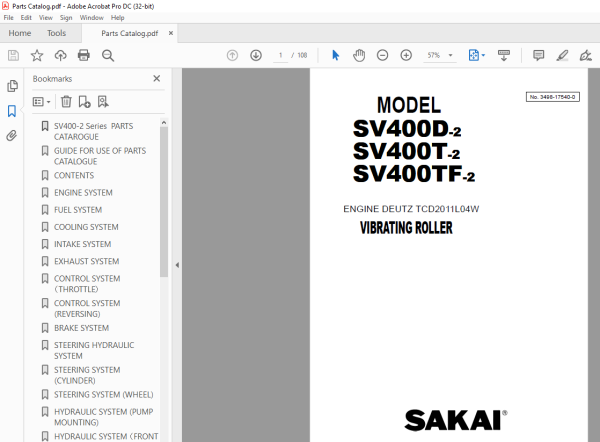Open CONTROL SYSTEM (REVERSING) bookmark
Viewport: 600px width, 442px height.
click(x=87, y=308)
